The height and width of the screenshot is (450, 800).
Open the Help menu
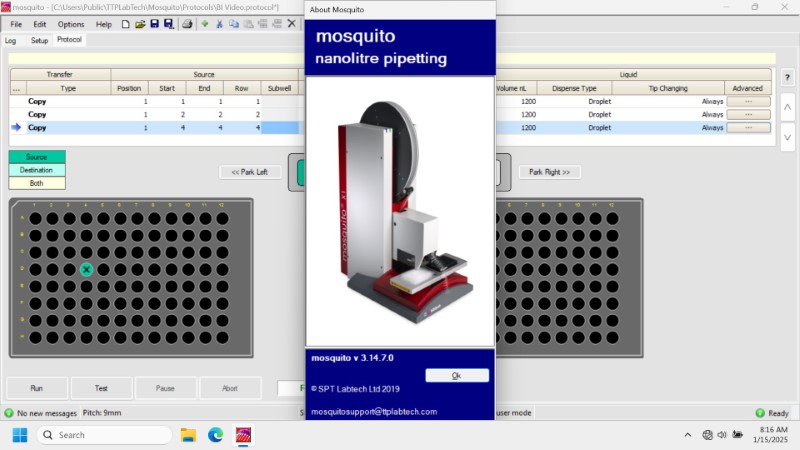[x=104, y=24]
